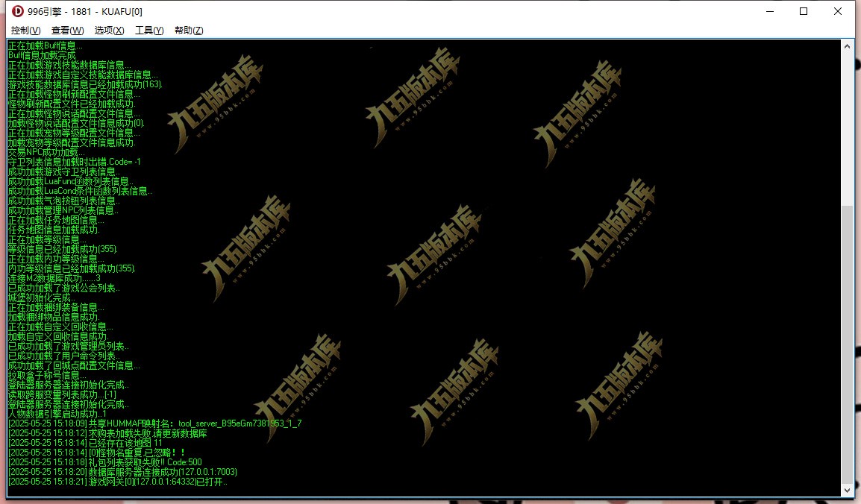The image size is (861, 504).
Task: Select log line '人物数据引擎启动成功..1'
Action: tap(57, 414)
